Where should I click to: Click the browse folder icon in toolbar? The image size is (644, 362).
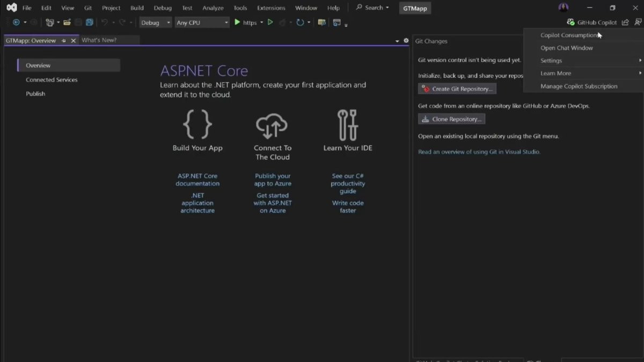point(321,23)
